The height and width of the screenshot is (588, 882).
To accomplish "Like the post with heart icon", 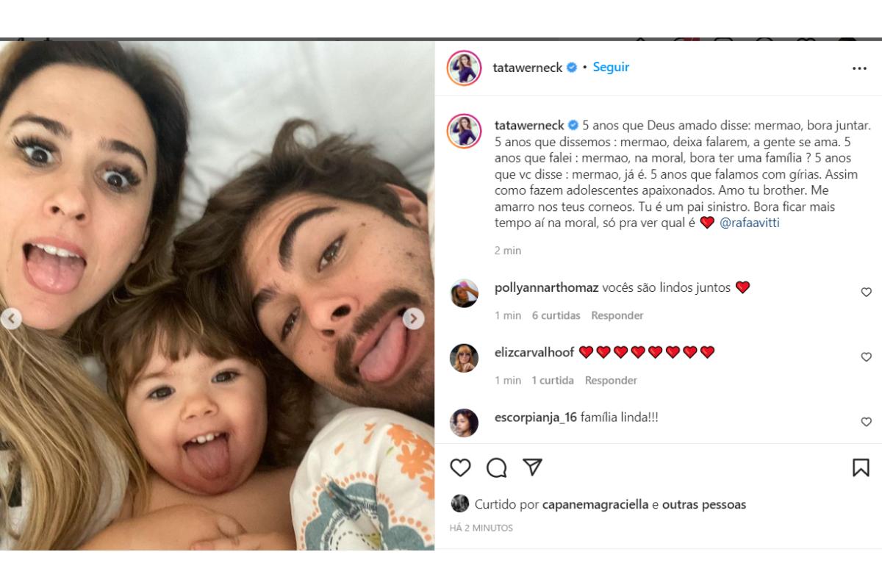I will coord(460,467).
